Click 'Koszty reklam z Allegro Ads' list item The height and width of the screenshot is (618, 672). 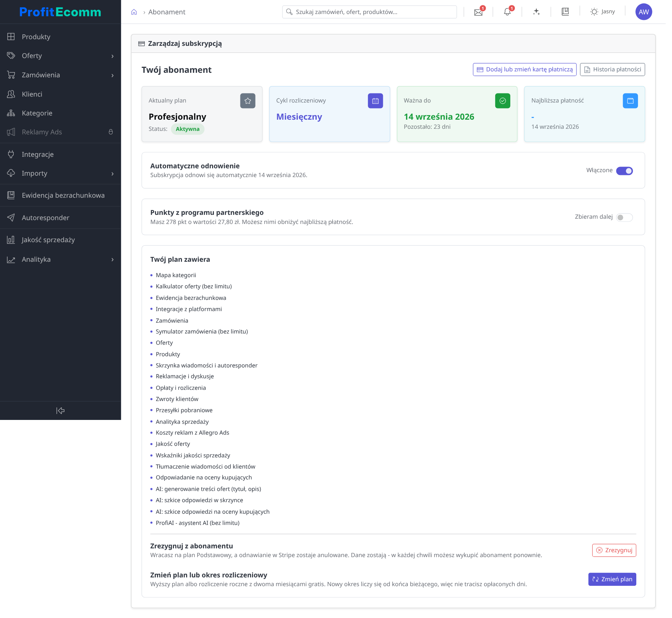click(x=192, y=433)
